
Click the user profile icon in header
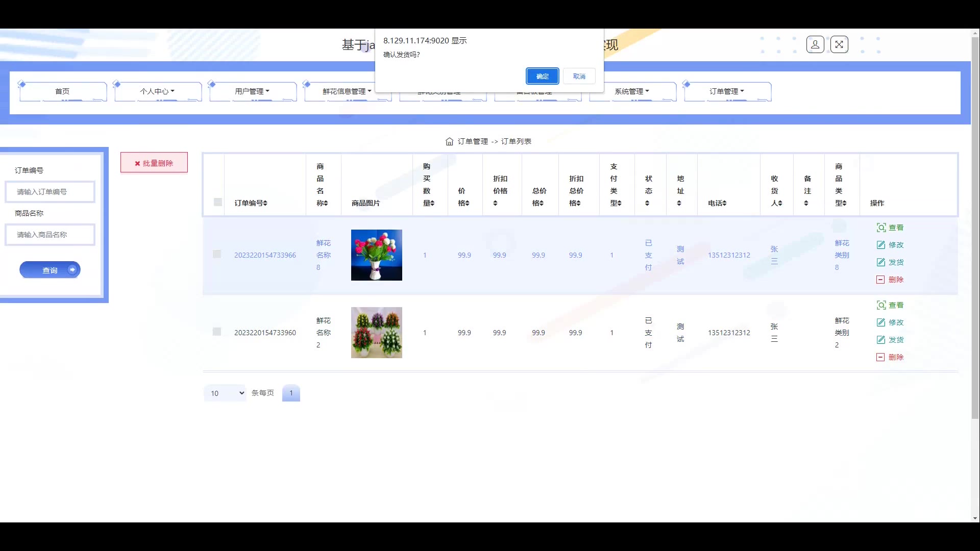click(x=815, y=45)
